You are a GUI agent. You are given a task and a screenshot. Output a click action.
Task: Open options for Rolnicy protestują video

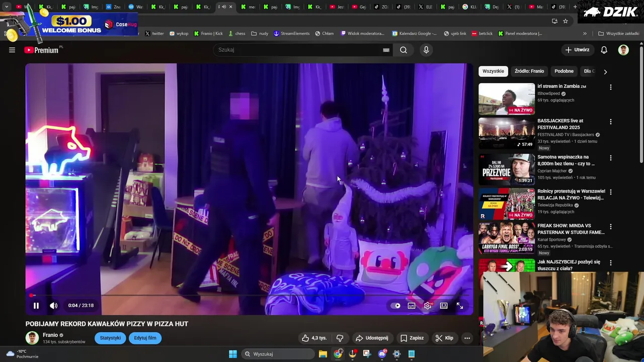click(x=611, y=192)
